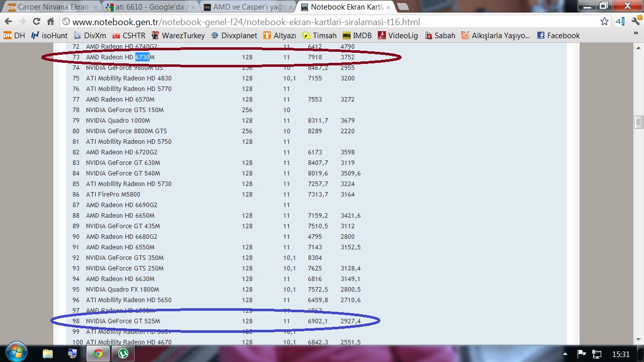Click the Chrome taskbar icon
644x362 pixels.
pyautogui.click(x=98, y=353)
